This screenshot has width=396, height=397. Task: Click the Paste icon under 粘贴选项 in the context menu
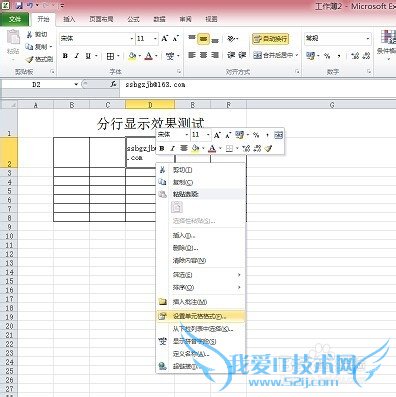coord(177,208)
